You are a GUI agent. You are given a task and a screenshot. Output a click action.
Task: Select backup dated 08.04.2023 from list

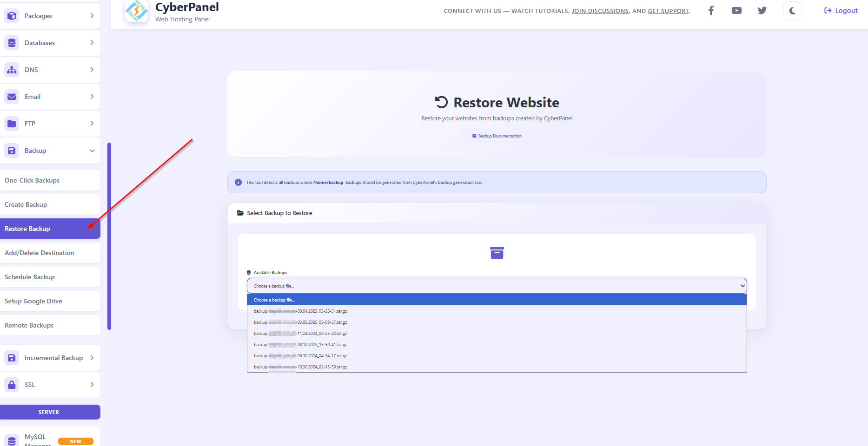tap(300, 311)
